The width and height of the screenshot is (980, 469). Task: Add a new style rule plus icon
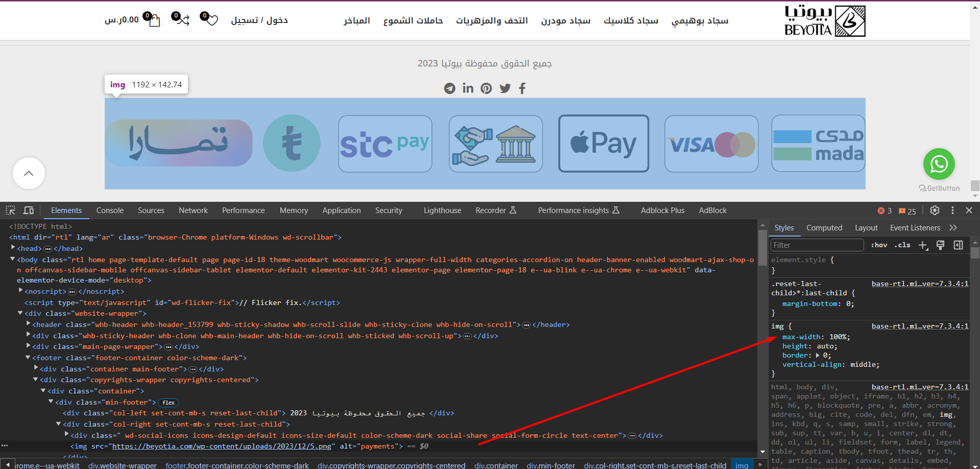923,245
